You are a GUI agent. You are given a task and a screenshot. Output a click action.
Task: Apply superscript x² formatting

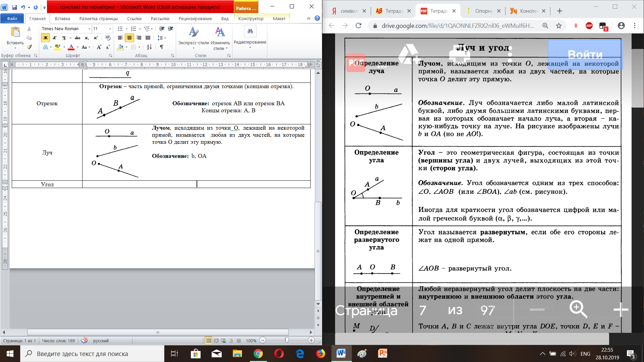pyautogui.click(x=96, y=38)
